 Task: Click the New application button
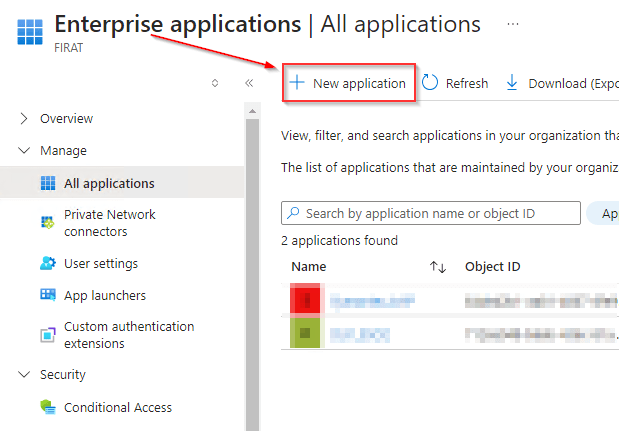point(349,83)
